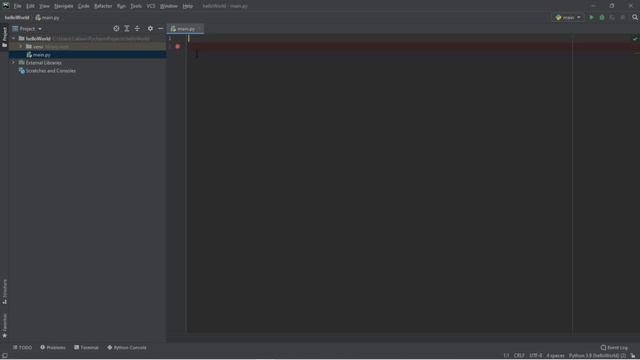Click the Expand All icon in Project panel

[127, 29]
